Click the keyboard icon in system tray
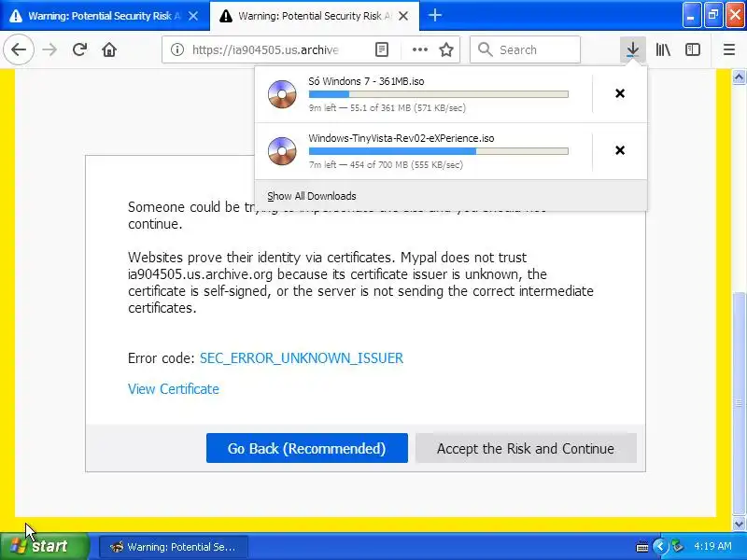 click(641, 547)
